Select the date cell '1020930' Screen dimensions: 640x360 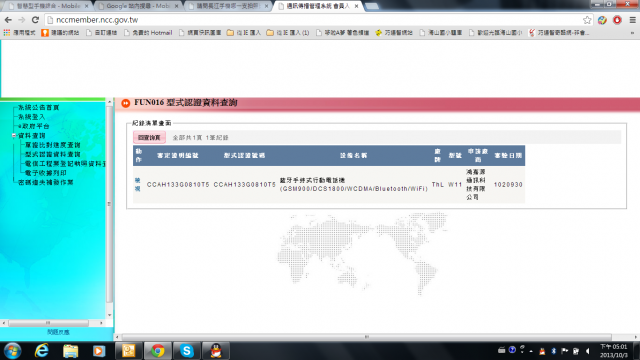click(508, 184)
